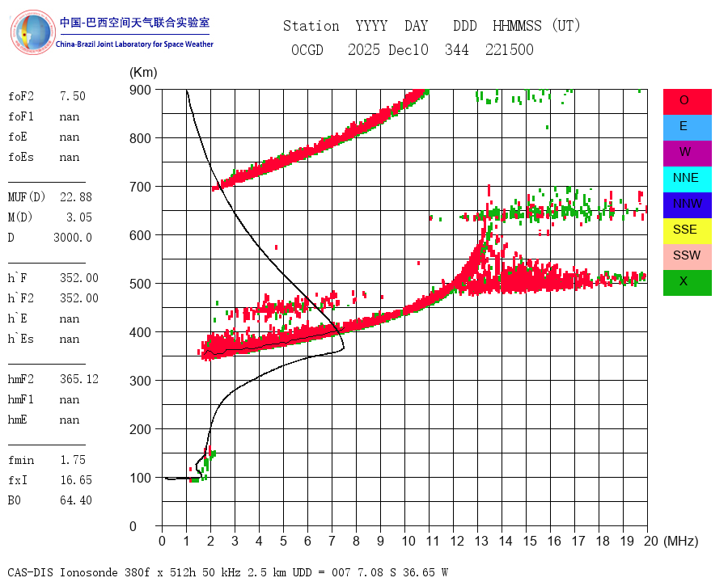
Task: Click the hmF2 value 365.12
Action: (79, 379)
